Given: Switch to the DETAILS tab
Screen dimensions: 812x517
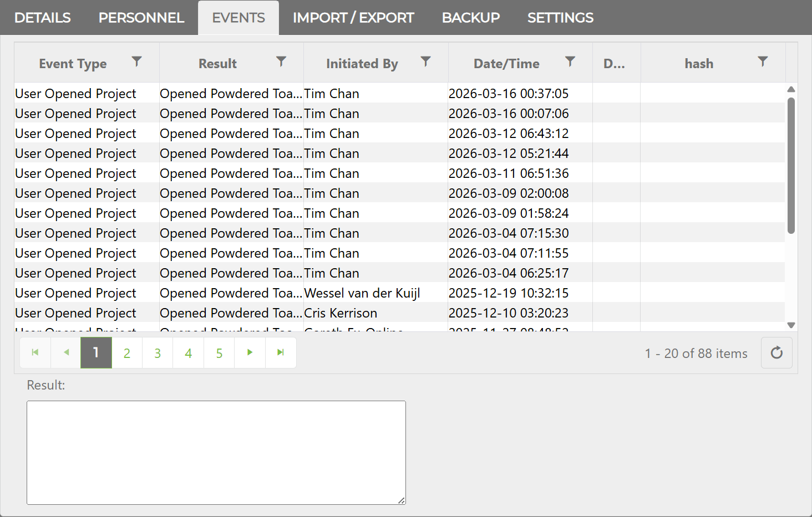Looking at the screenshot, I should (43, 18).
